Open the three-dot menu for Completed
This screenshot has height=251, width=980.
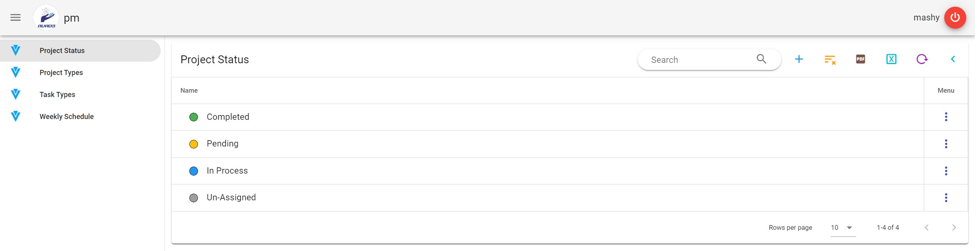[x=946, y=117]
